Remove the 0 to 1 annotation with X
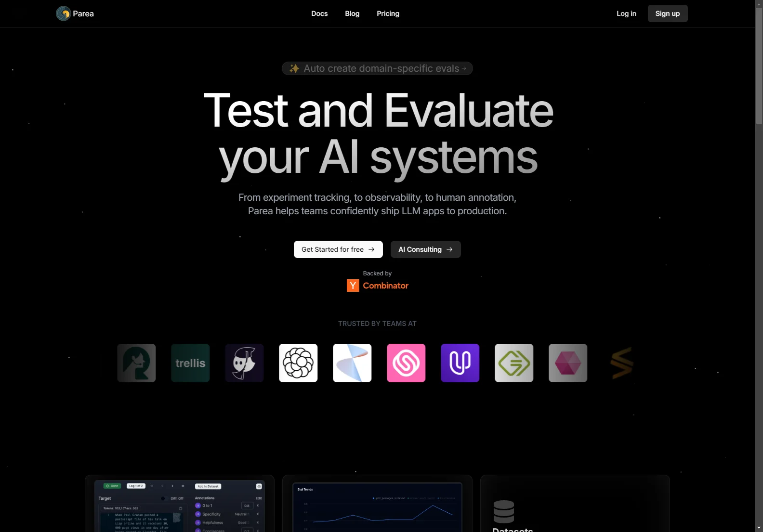The image size is (763, 532). pos(258,506)
